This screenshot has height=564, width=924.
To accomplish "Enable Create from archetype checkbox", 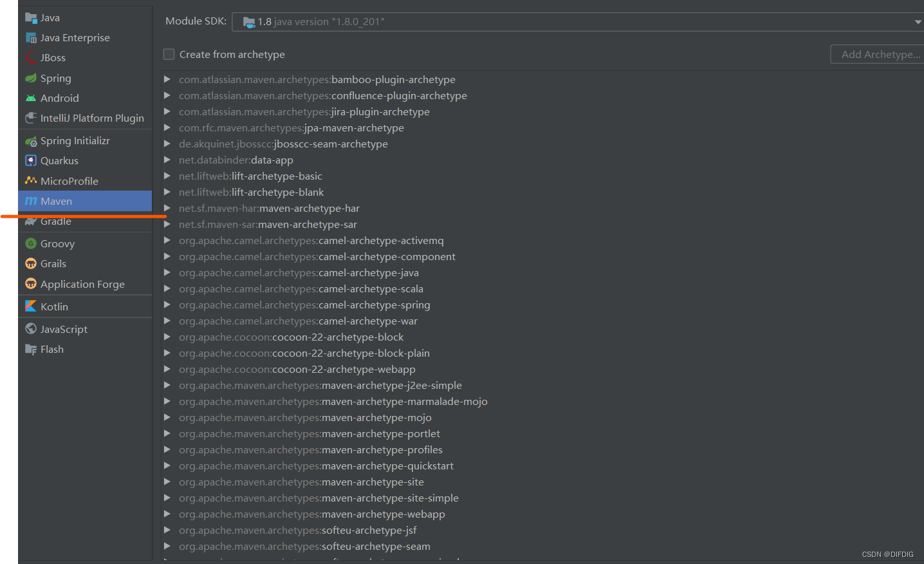I will [169, 54].
